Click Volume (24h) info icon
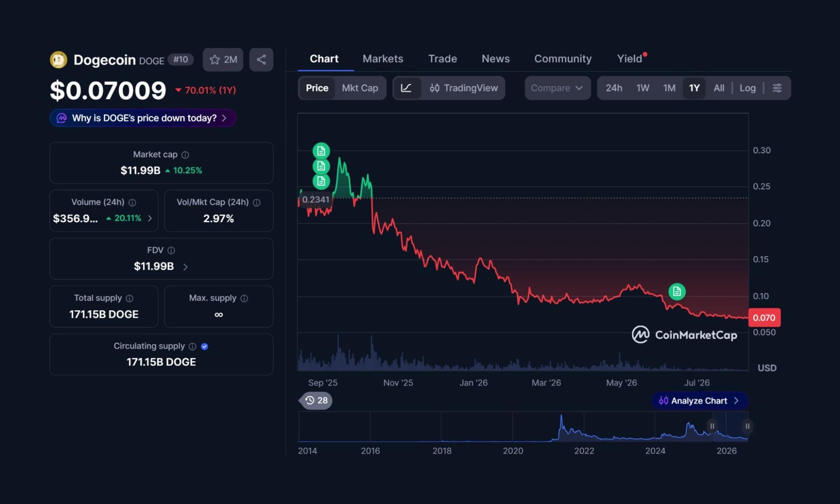 [132, 202]
